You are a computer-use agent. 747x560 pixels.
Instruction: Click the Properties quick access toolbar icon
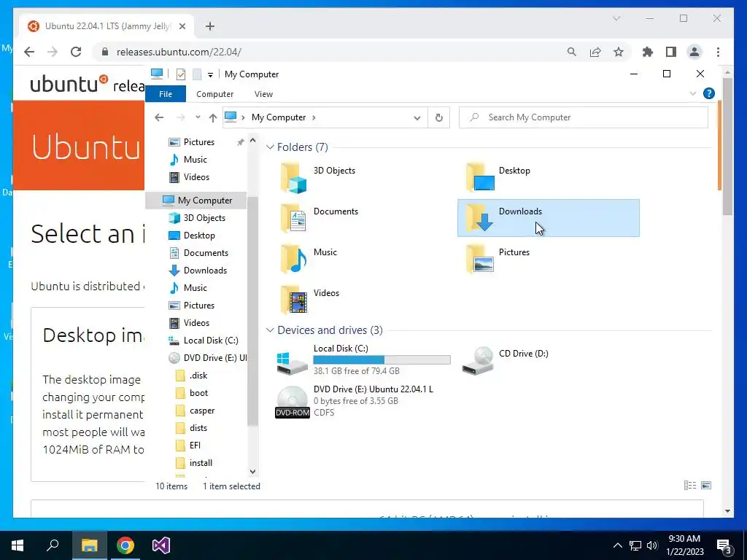(181, 74)
